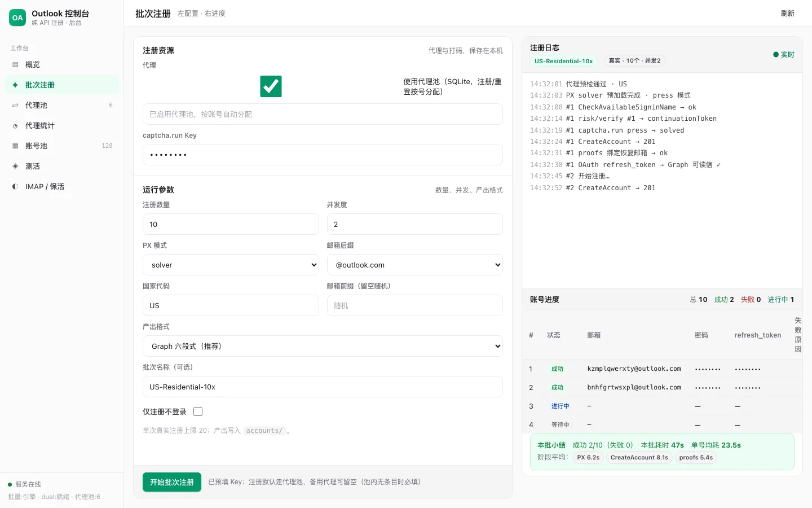The height and width of the screenshot is (508, 812).
Task: Click the 真实 · 10个 · 并发2 tag
Action: pyautogui.click(x=634, y=61)
